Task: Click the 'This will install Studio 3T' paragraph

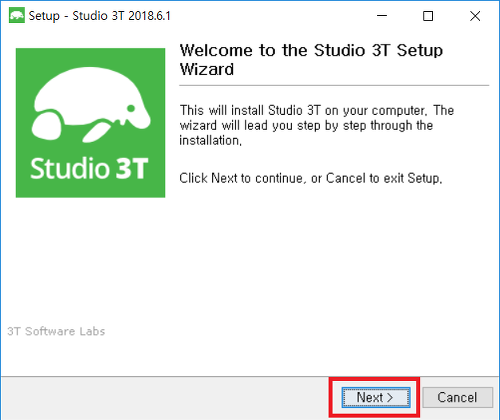Action: tap(317, 125)
